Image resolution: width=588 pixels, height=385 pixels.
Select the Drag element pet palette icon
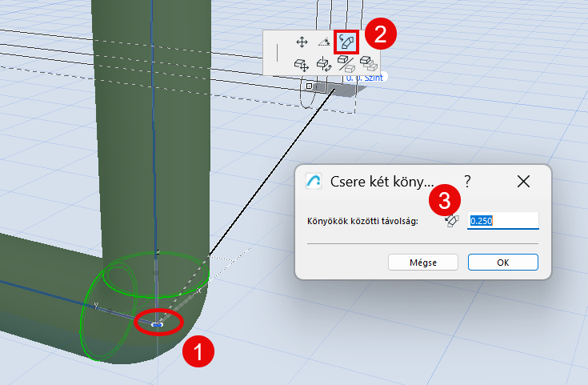coord(302,65)
